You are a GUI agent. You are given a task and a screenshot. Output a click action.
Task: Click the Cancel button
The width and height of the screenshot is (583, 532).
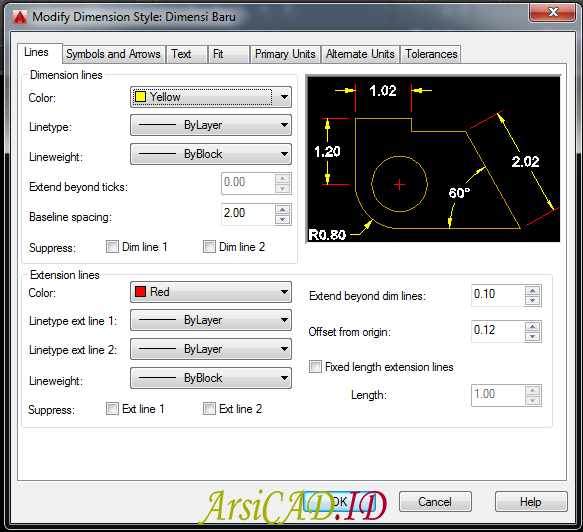pyautogui.click(x=435, y=502)
